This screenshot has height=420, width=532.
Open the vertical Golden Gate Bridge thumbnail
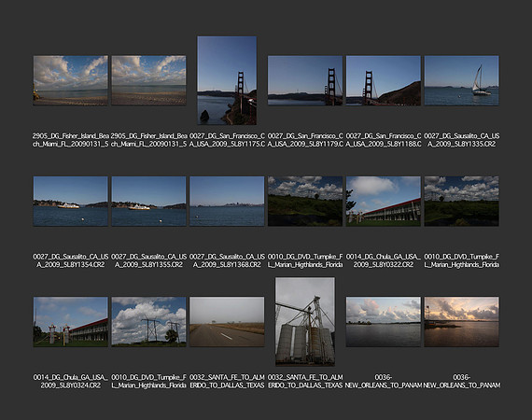click(x=227, y=80)
